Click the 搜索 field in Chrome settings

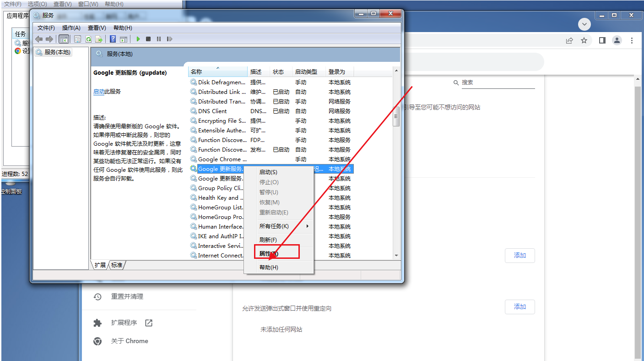coord(498,83)
